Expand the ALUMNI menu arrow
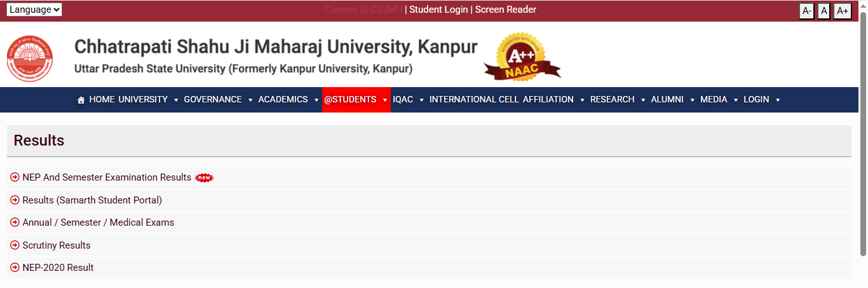868x288 pixels. click(x=692, y=100)
